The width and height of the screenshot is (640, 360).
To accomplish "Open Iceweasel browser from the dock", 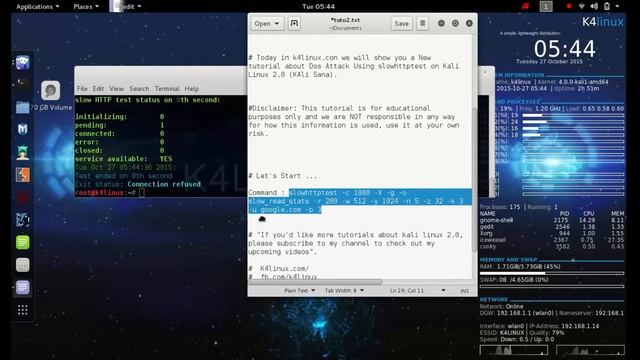I will pos(22,63).
